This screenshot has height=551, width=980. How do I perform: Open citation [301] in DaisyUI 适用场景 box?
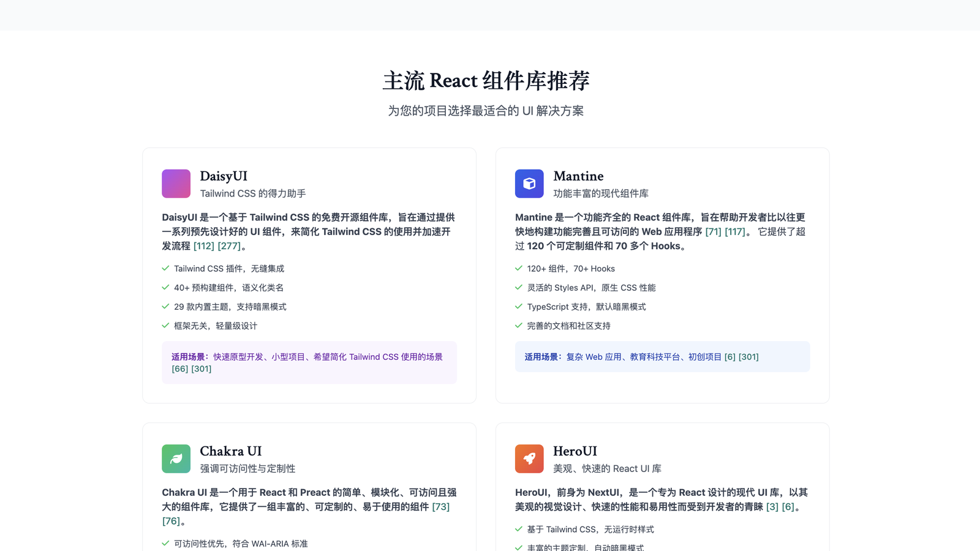point(202,369)
